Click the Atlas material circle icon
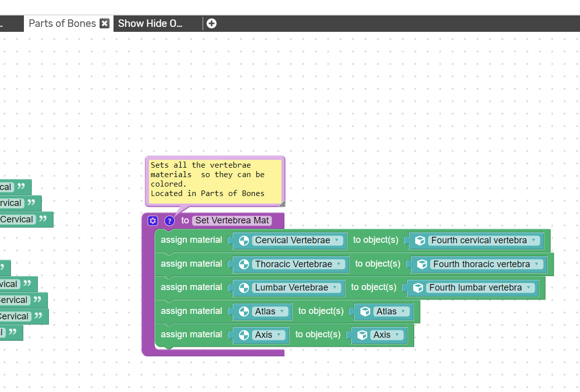The height and width of the screenshot is (392, 580). coord(244,312)
